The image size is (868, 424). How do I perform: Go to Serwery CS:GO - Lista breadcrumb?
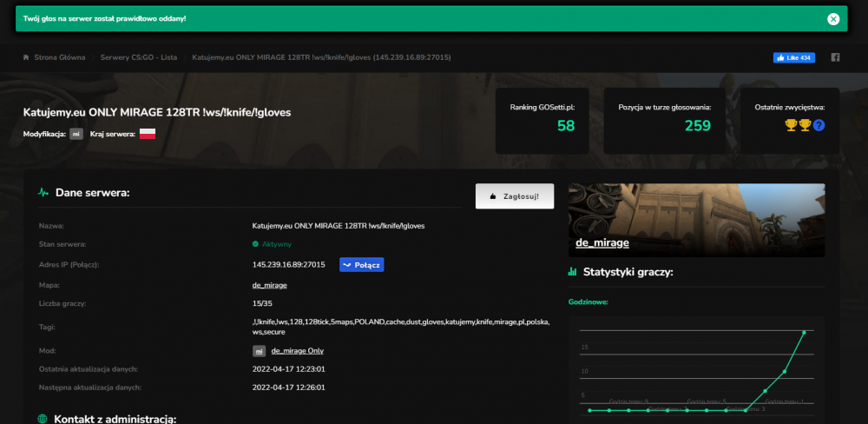pyautogui.click(x=139, y=57)
